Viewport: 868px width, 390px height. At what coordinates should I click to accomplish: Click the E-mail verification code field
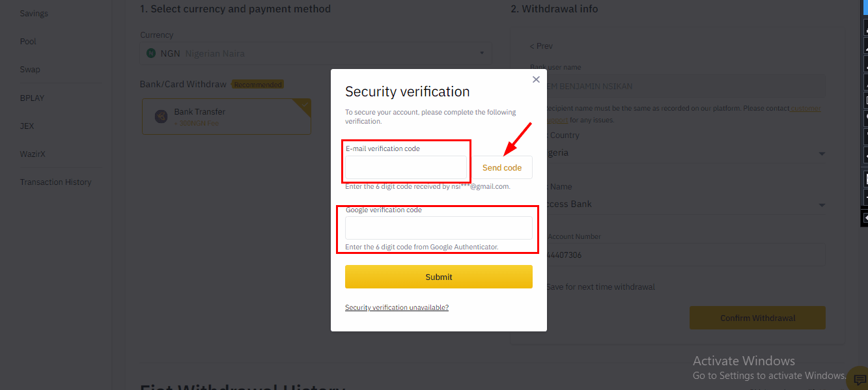pos(406,168)
